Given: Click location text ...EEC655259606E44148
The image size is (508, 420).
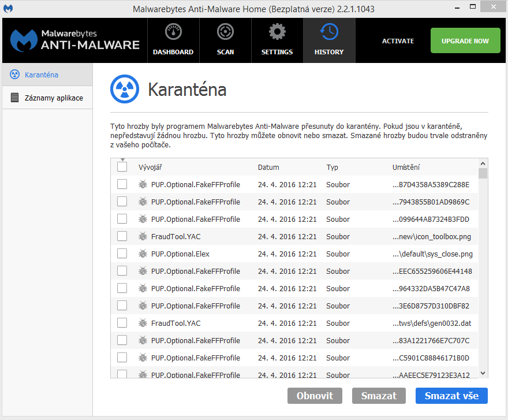Looking at the screenshot, I should 432,271.
